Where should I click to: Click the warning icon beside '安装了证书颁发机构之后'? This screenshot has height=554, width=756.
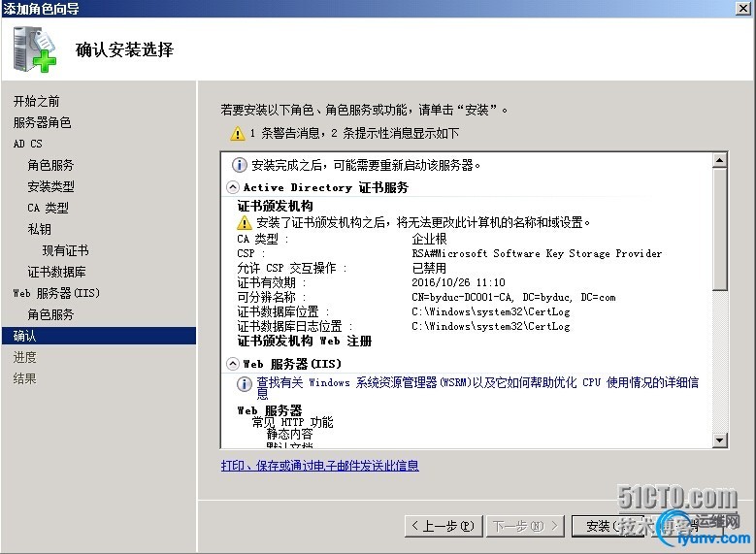245,223
